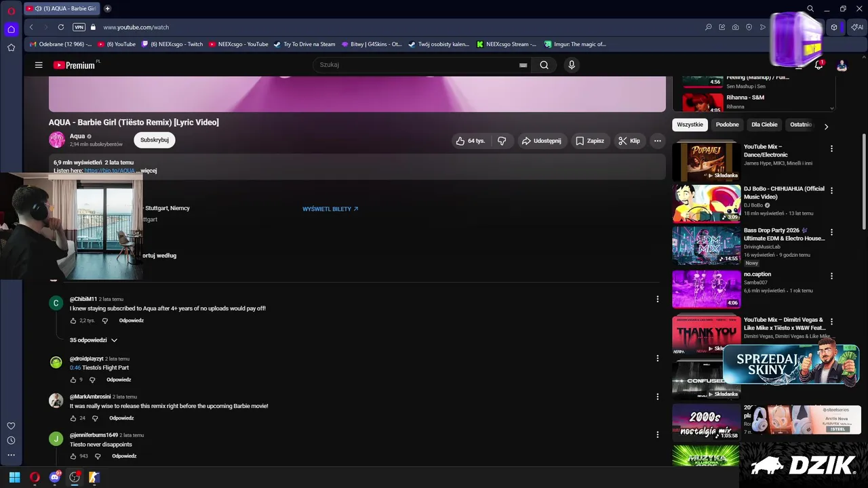Open Opera sidebar three-dots settings
Screen dimensions: 868x488
pos(11,455)
